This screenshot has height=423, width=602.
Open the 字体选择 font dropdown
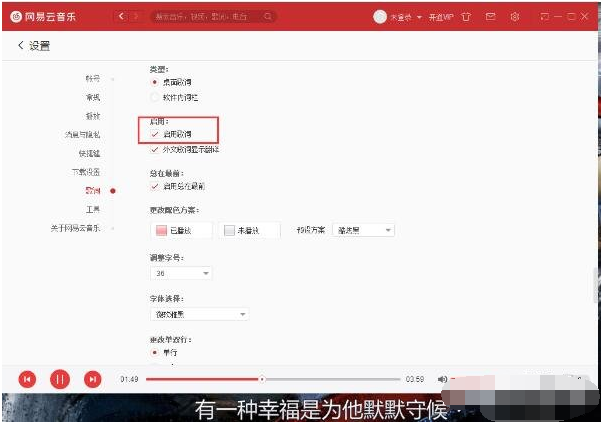200,314
